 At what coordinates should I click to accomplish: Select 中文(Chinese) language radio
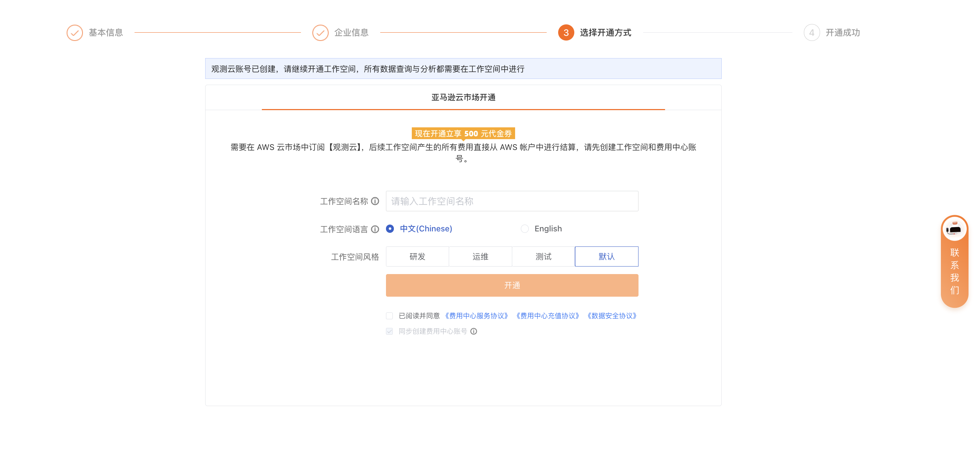pos(390,229)
